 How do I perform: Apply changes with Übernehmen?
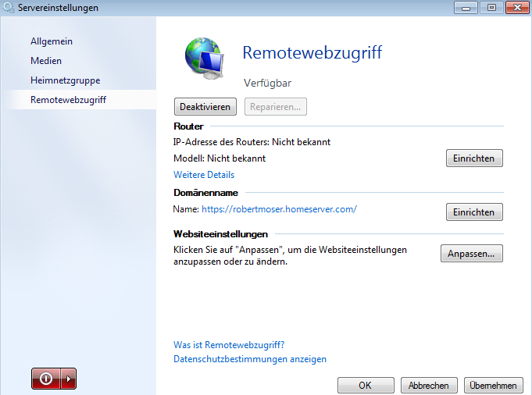pyautogui.click(x=493, y=385)
